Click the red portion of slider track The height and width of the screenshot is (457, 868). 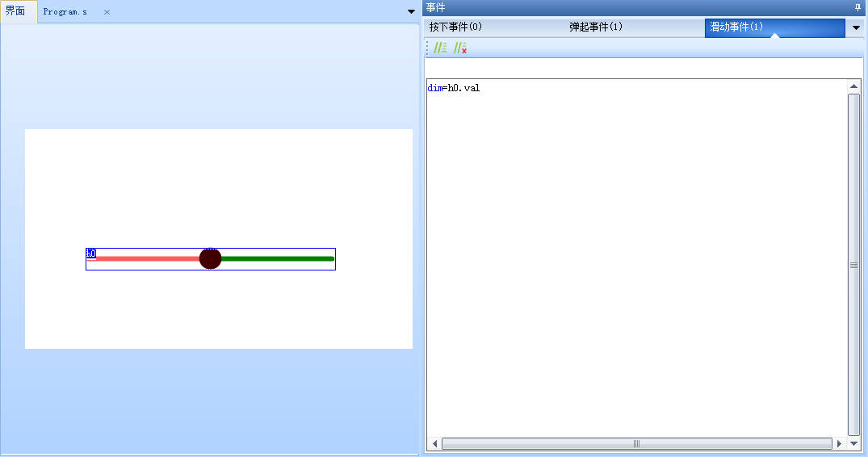(149, 258)
